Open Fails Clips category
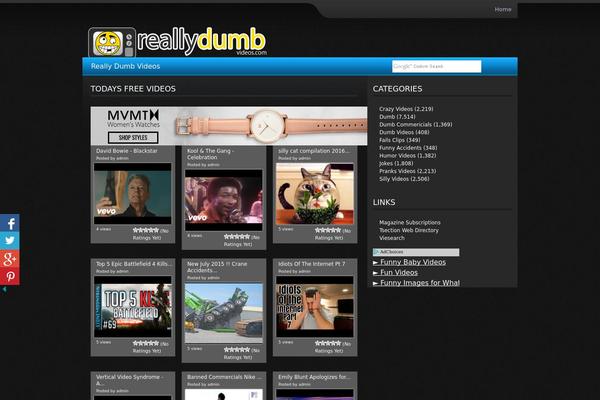600x400 pixels. coord(399,140)
